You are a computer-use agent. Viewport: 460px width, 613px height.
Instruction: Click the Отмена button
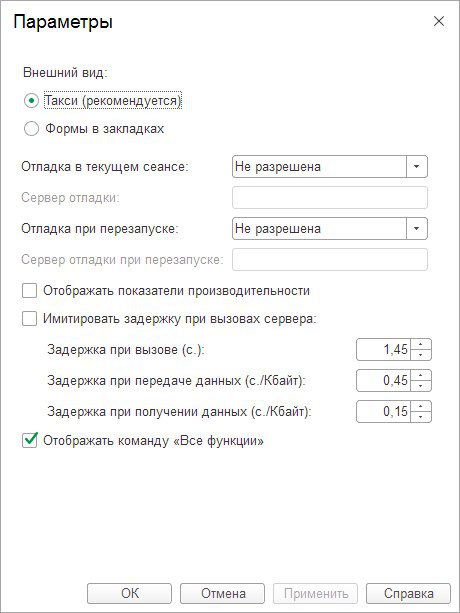(x=222, y=593)
